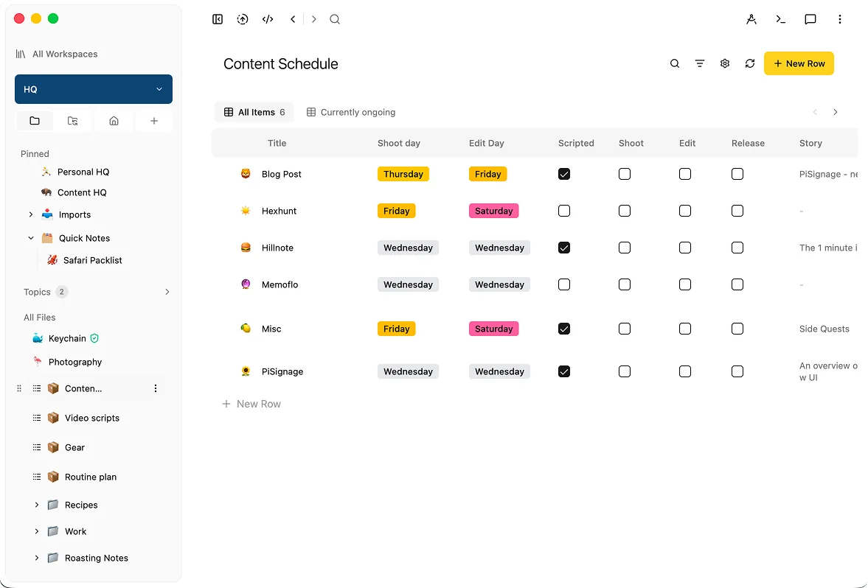Expand the Topics section chevron
Image resolution: width=868 pixels, height=588 pixels.
click(x=167, y=292)
